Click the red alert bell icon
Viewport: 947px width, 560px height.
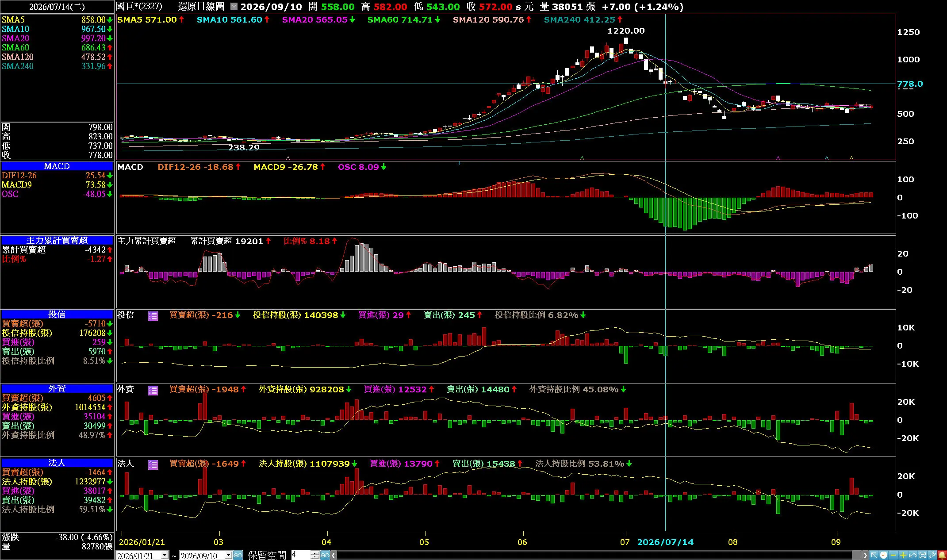click(942, 555)
